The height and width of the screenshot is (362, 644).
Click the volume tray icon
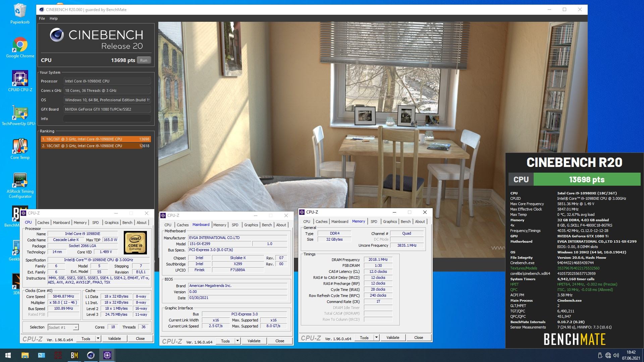[616, 355]
